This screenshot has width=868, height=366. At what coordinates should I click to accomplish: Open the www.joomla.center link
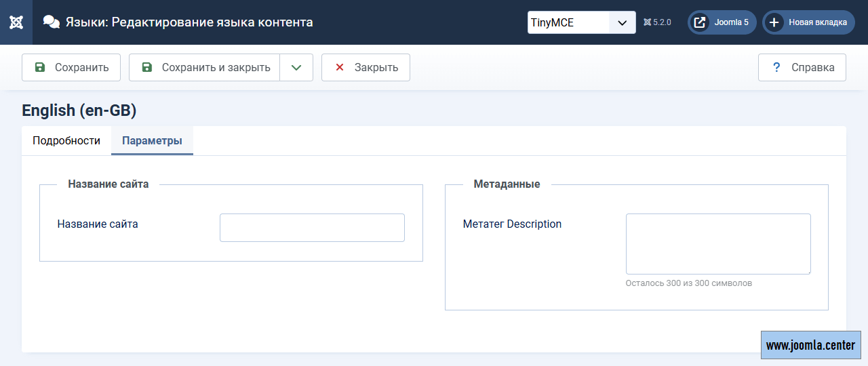810,345
